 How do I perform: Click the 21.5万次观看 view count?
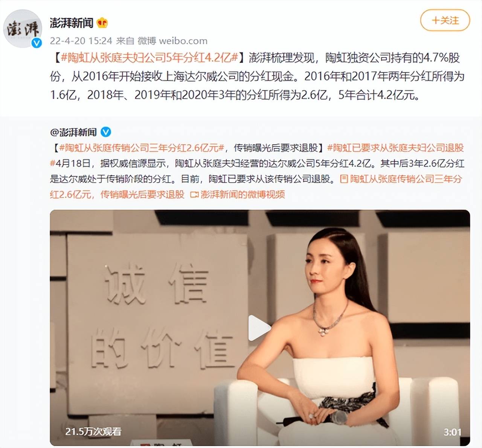point(93,431)
